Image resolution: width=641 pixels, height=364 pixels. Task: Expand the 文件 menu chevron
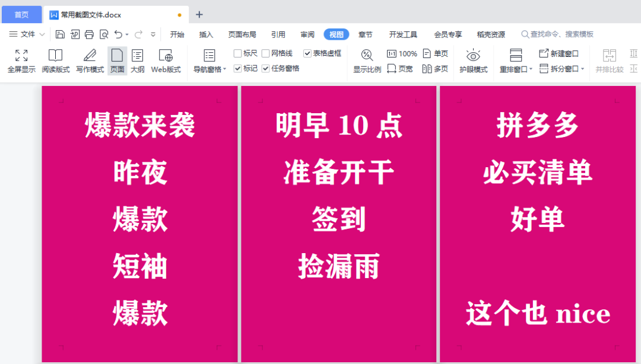42,35
